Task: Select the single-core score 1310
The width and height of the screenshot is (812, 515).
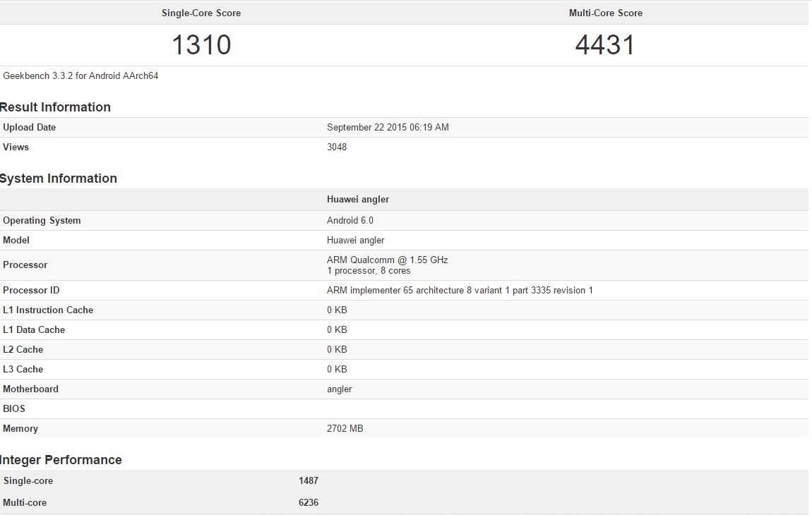Action: (x=201, y=44)
